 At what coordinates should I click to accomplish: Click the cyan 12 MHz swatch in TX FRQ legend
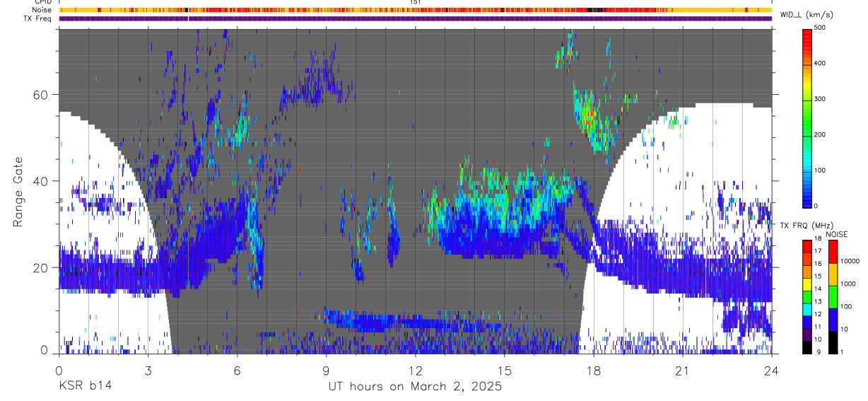(807, 310)
